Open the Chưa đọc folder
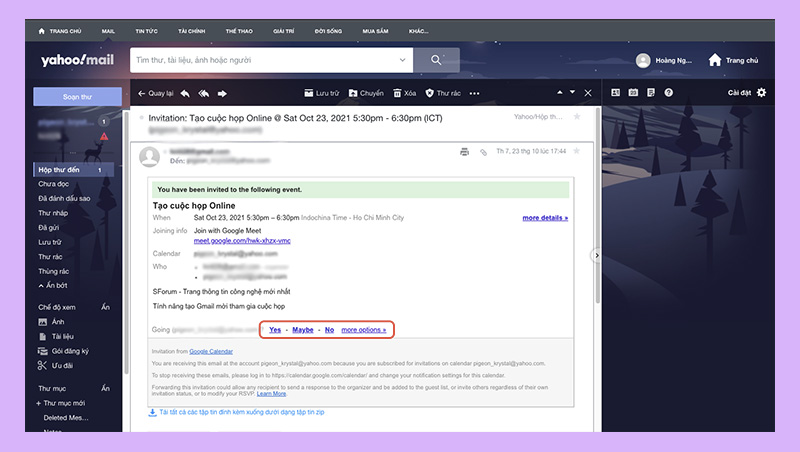This screenshot has width=800, height=452. pyautogui.click(x=54, y=184)
